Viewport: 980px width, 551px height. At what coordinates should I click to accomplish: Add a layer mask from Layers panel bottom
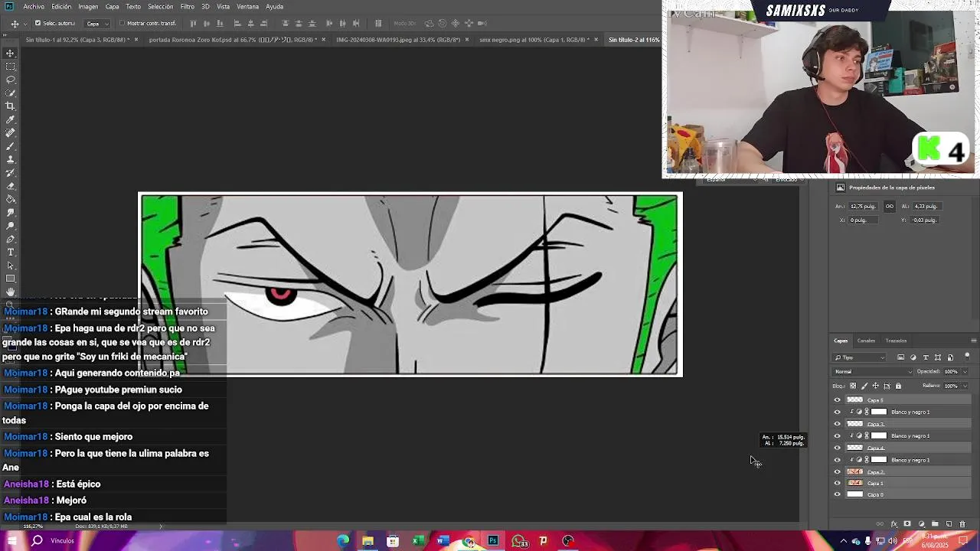(x=907, y=524)
